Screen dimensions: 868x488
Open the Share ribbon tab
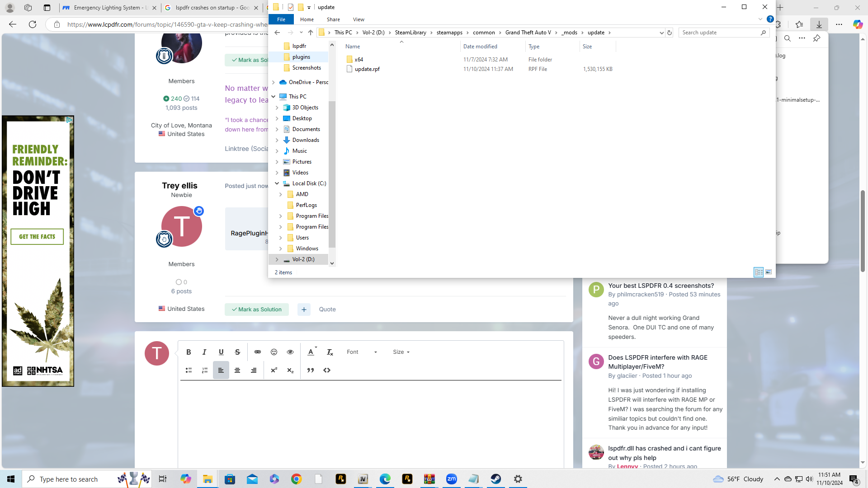pos(333,19)
